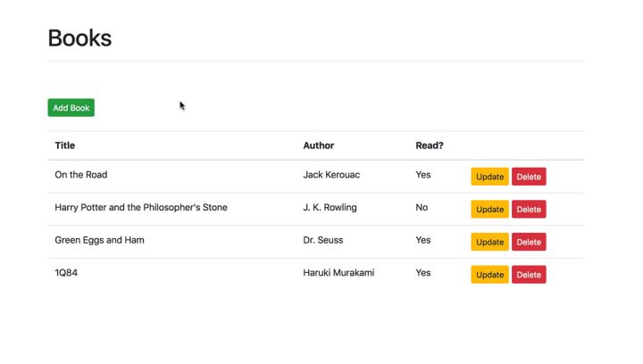643x364 pixels.
Task: Delete the Harry Potter book row
Action: pyautogui.click(x=529, y=210)
